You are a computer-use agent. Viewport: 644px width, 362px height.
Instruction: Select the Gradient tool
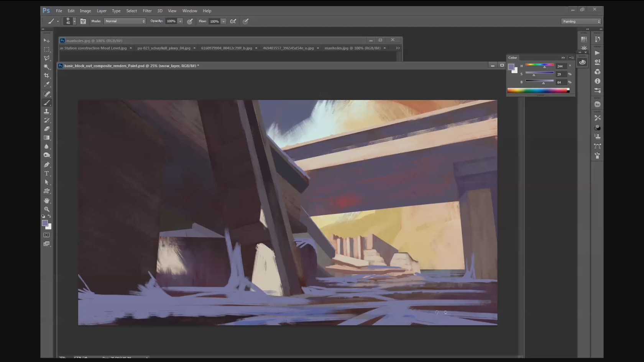(x=47, y=138)
